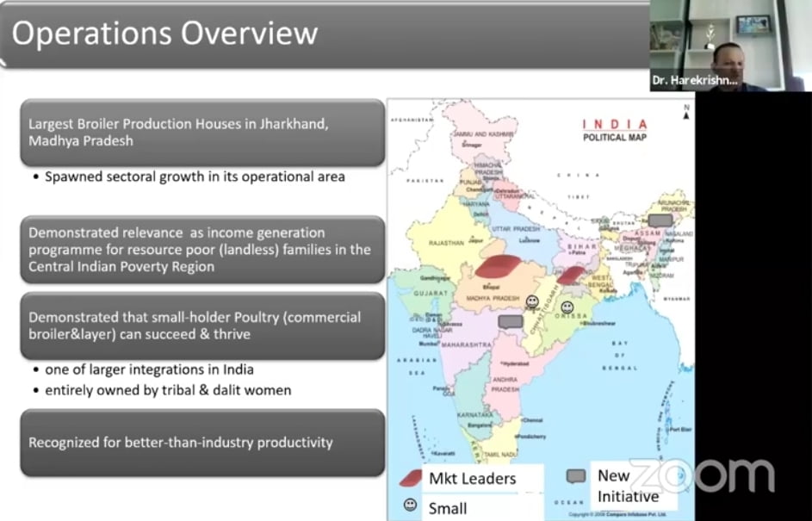Click the gray new initiative marker above Maharashtra

pos(511,322)
